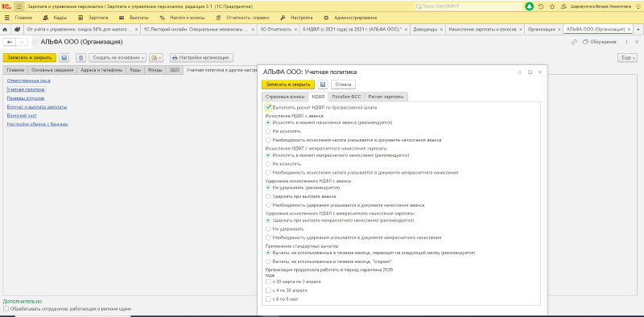
Task: Open Ответственные лица link
Action: pos(29,80)
